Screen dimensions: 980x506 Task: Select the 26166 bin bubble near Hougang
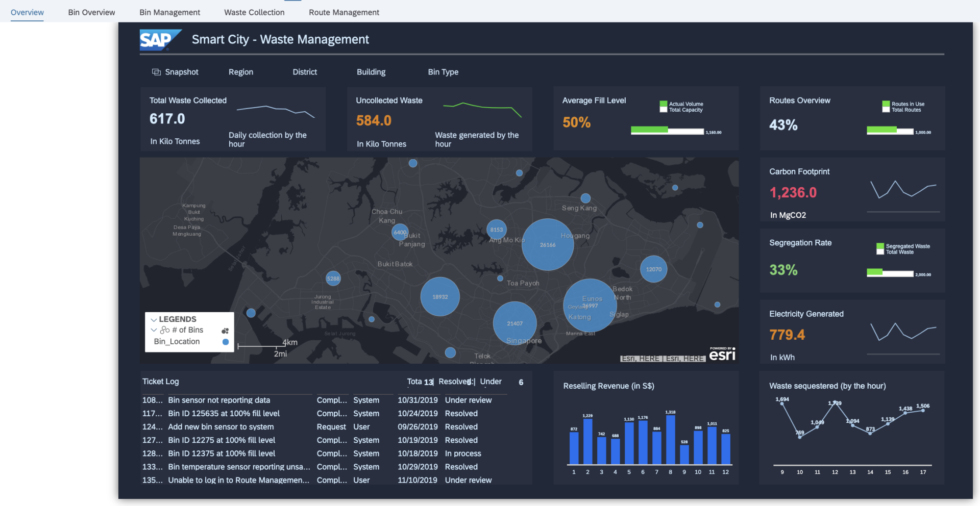coord(548,245)
